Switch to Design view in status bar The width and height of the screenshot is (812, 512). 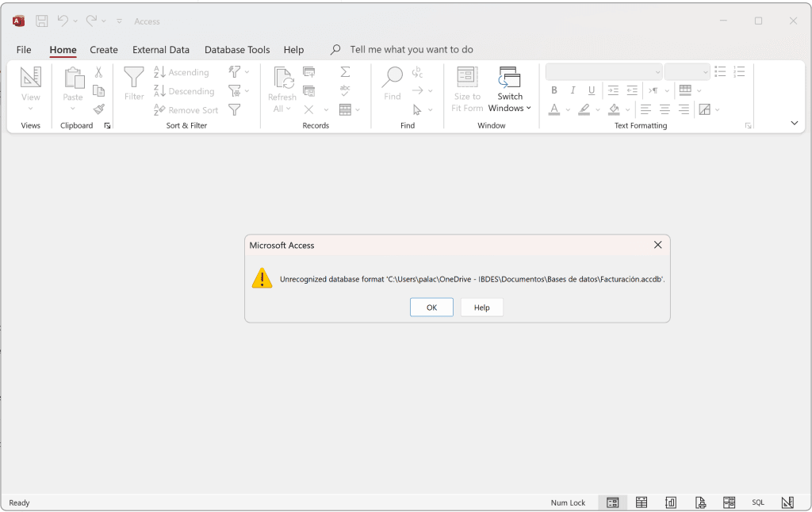point(787,502)
